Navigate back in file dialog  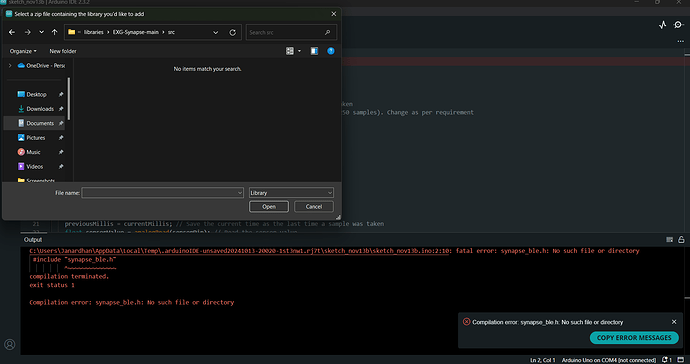click(12, 32)
